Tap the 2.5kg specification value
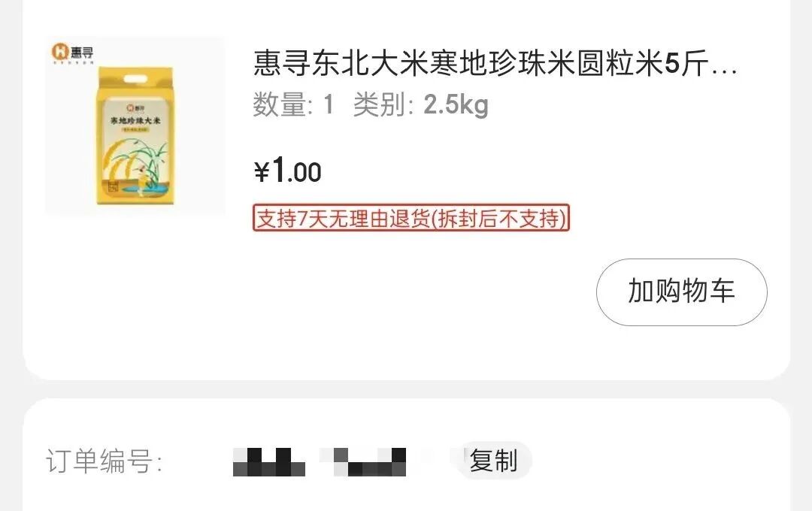Screen dimensions: 812x511 456,105
